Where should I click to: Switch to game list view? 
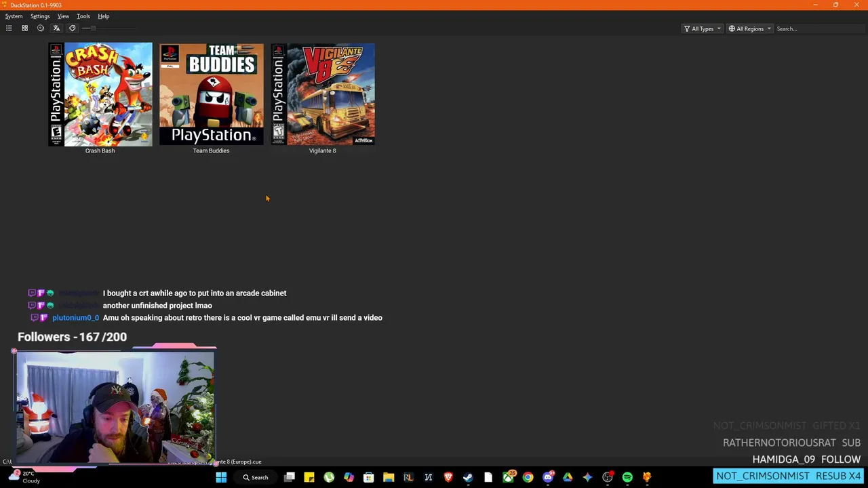pyautogui.click(x=9, y=28)
